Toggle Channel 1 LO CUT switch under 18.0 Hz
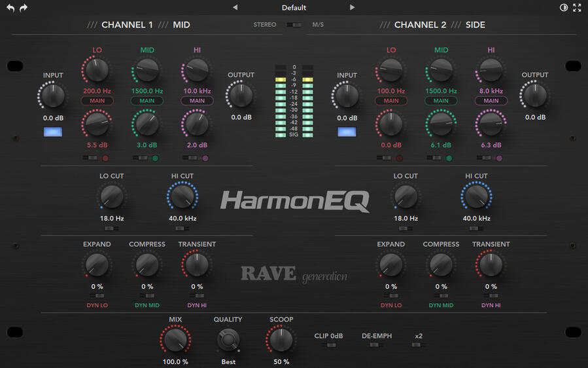The height and width of the screenshot is (368, 588). pos(112,229)
